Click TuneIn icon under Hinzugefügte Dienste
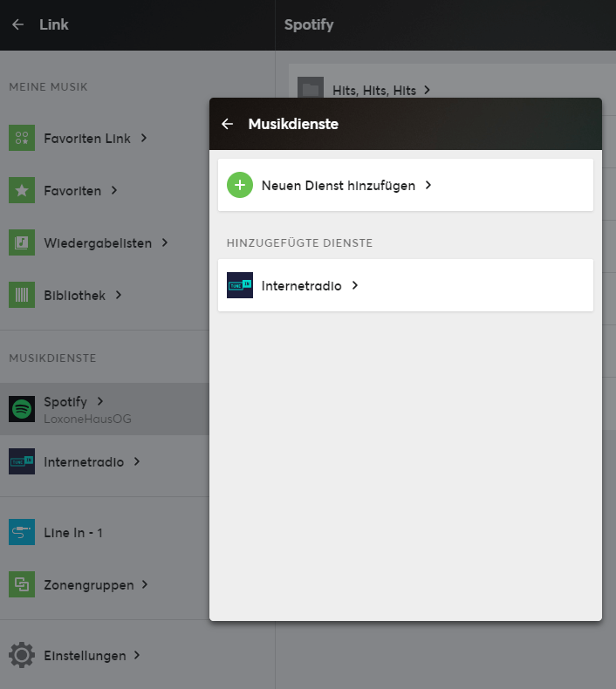The height and width of the screenshot is (689, 616). [x=240, y=285]
